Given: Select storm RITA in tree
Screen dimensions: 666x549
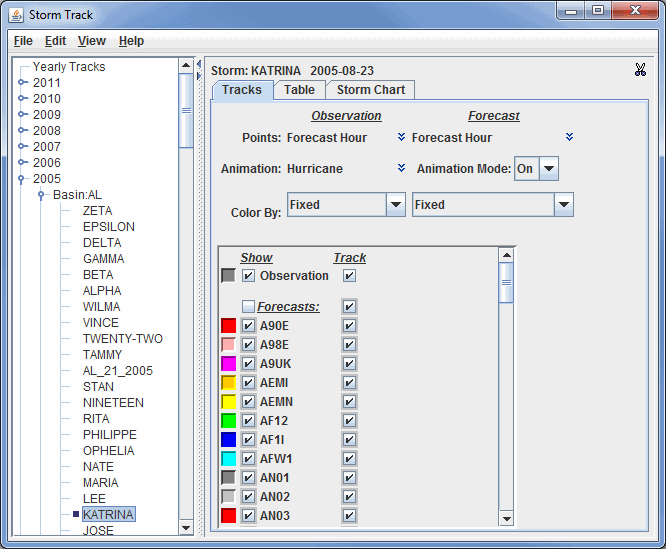Looking at the screenshot, I should point(96,419).
